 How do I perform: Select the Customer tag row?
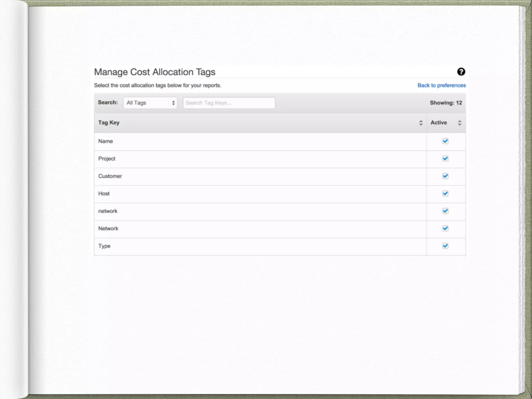260,177
